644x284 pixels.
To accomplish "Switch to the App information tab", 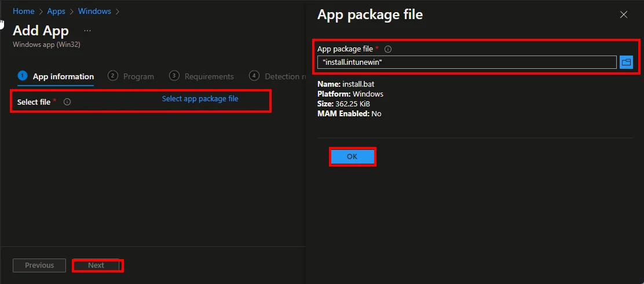I will pos(56,76).
